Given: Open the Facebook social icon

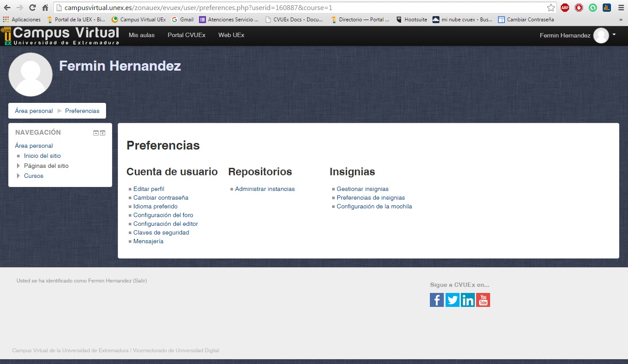Looking at the screenshot, I should coord(436,300).
